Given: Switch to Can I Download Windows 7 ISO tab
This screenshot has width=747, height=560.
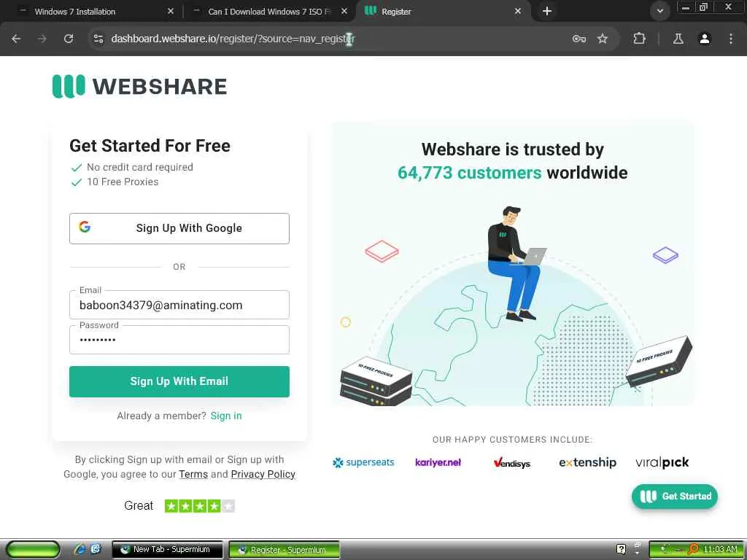Looking at the screenshot, I should point(270,12).
